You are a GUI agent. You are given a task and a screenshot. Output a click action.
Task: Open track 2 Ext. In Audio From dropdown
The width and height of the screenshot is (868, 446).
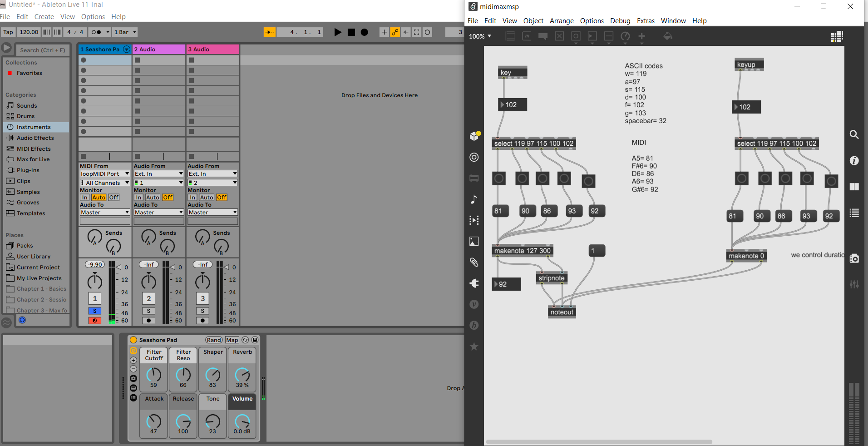pyautogui.click(x=159, y=173)
